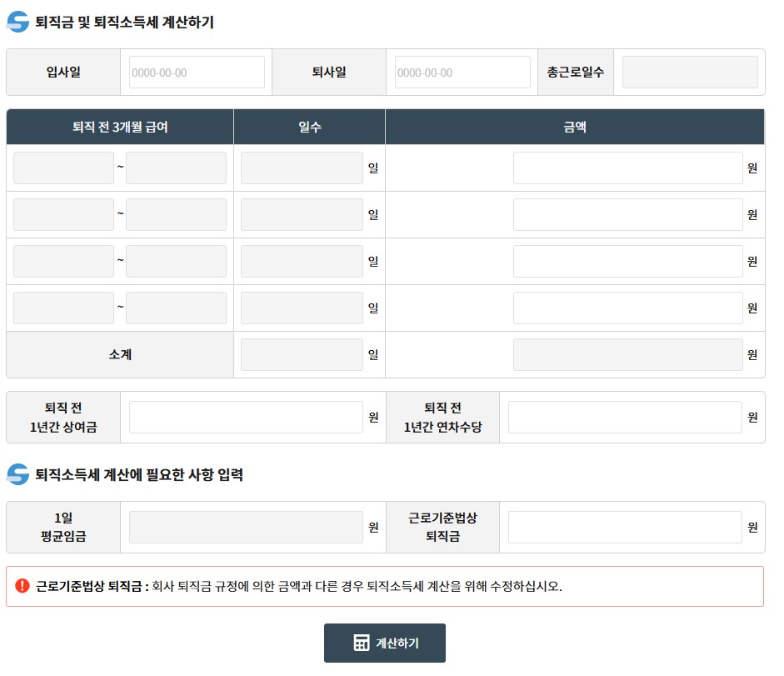The image size is (784, 676).
Task: Click the 일수 column header
Action: (x=309, y=127)
